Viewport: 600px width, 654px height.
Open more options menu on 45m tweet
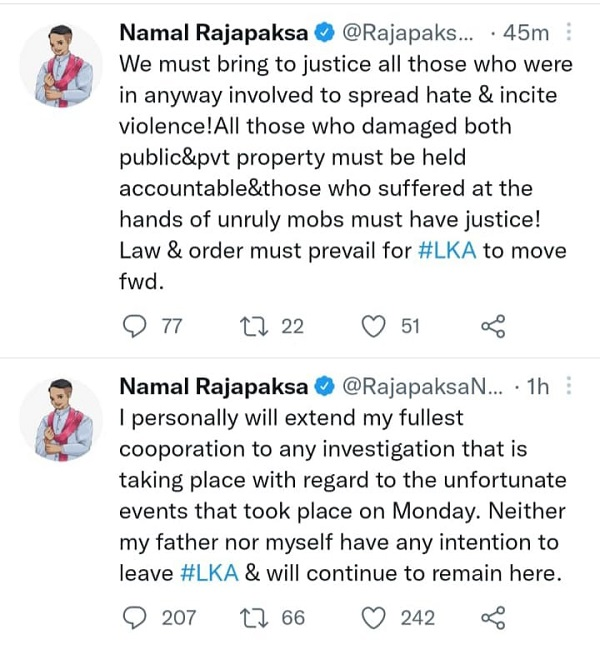(568, 32)
